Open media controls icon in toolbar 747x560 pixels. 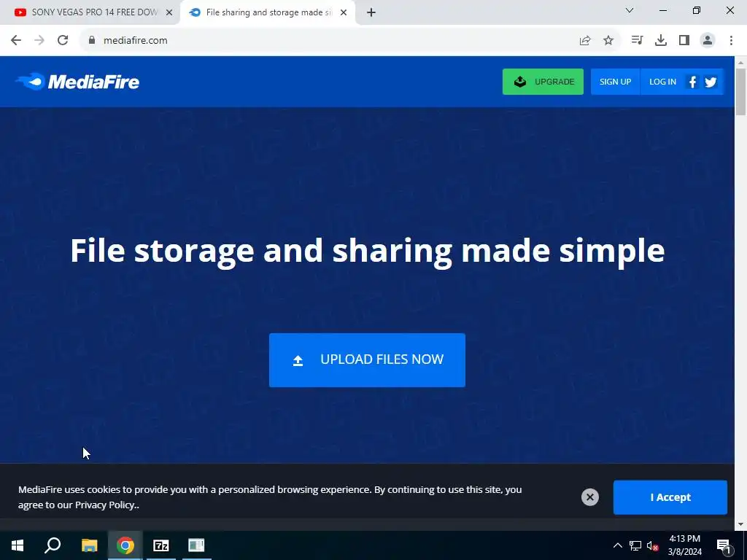click(637, 41)
